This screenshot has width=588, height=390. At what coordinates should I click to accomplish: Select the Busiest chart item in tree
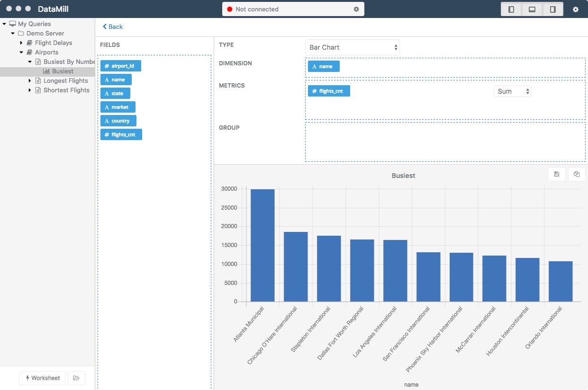click(62, 71)
